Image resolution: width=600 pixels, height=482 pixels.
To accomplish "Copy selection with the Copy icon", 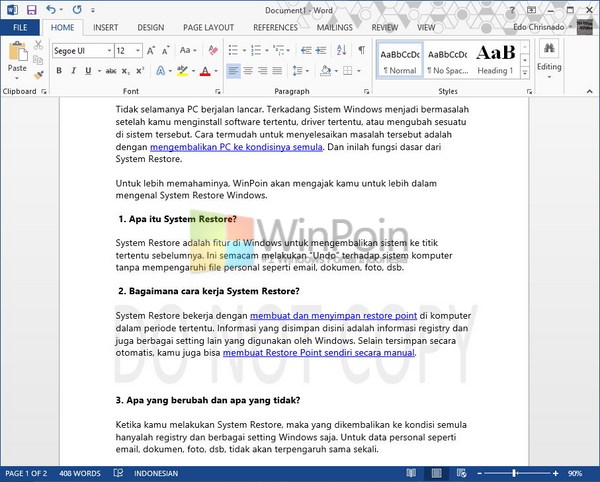I will (x=38, y=60).
